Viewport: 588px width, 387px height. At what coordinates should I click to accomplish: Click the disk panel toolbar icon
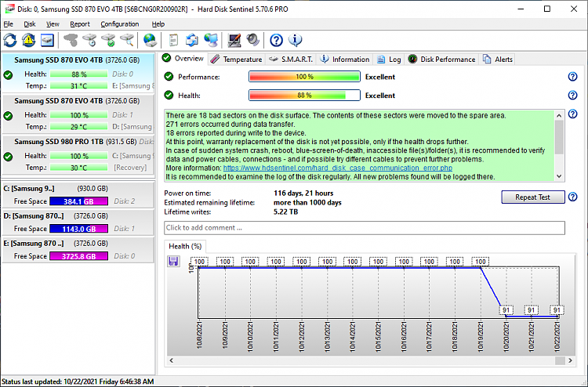pos(47,40)
